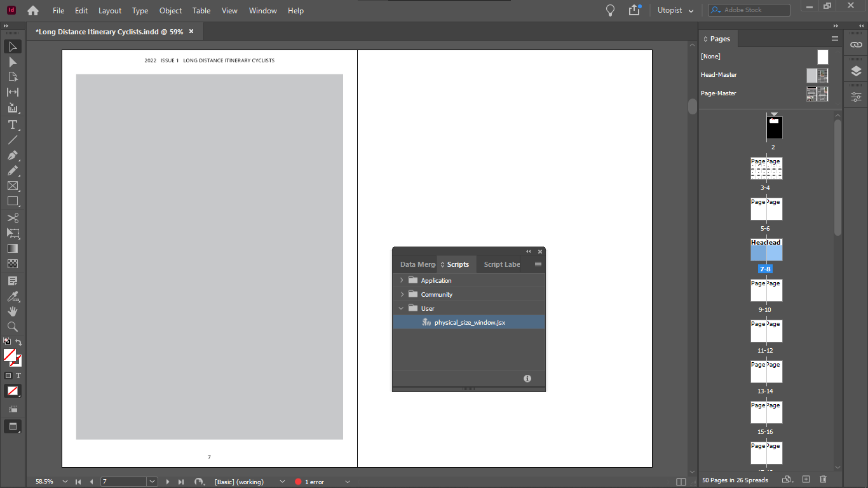
Task: Activate the Hand tool
Action: pos(11,311)
